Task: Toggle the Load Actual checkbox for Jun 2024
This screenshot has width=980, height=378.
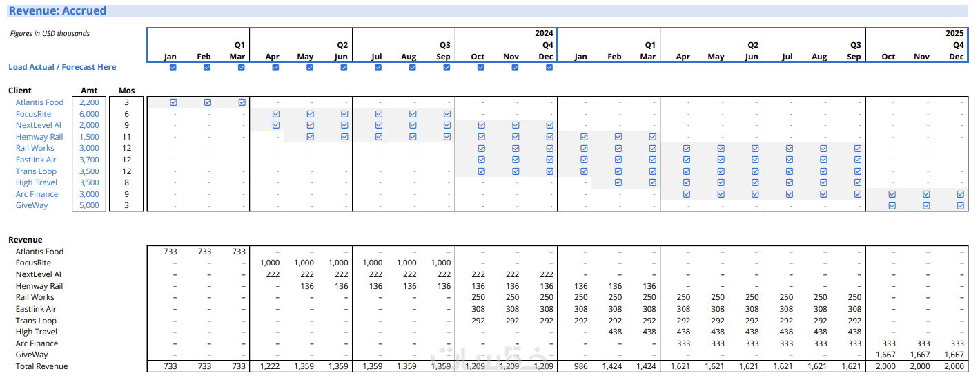Action: [344, 68]
